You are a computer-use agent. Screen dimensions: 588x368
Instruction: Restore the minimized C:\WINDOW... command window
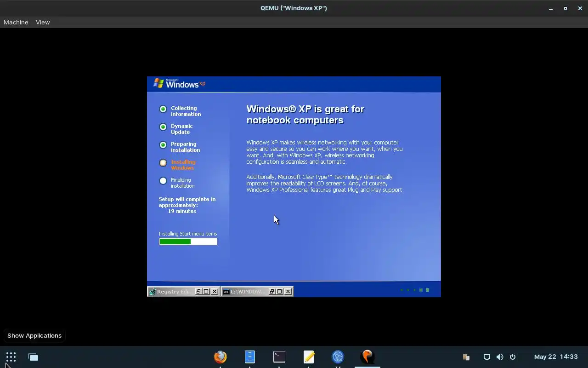point(272,292)
